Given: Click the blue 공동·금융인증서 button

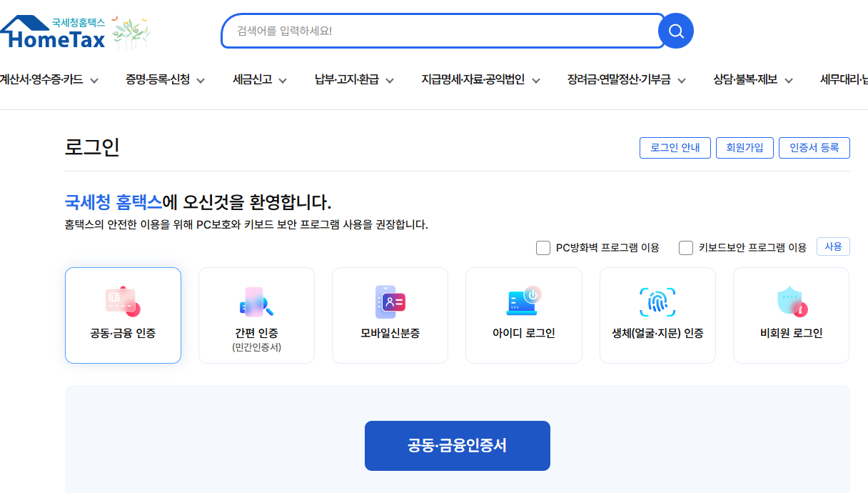Looking at the screenshot, I should pos(457,445).
